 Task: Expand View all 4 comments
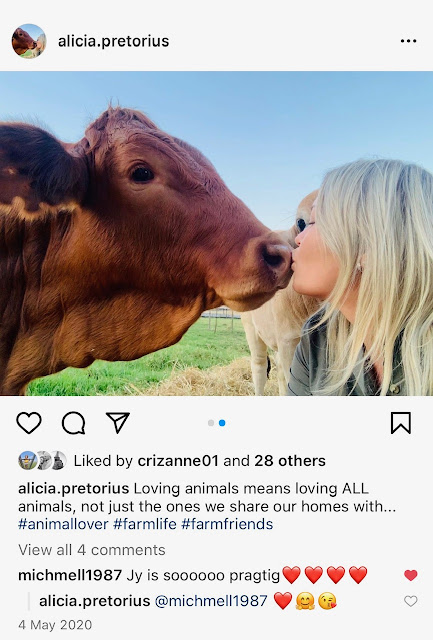(92, 550)
